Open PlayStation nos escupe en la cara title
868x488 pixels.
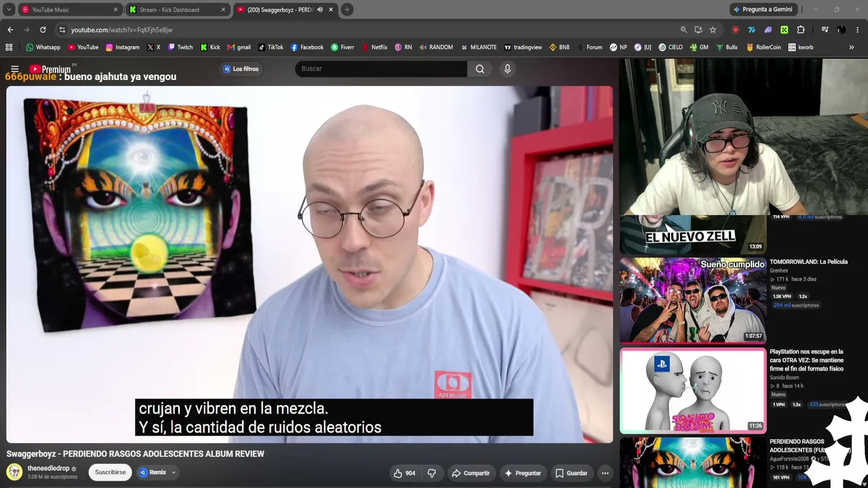point(807,360)
